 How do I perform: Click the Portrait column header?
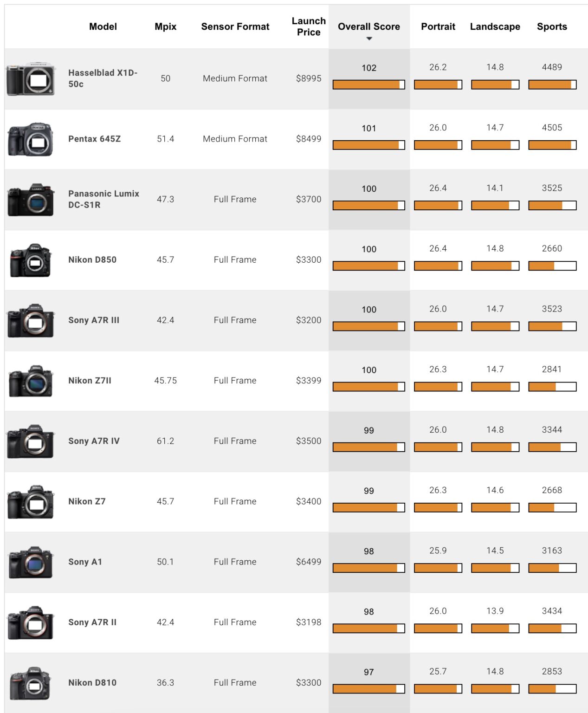(x=438, y=26)
